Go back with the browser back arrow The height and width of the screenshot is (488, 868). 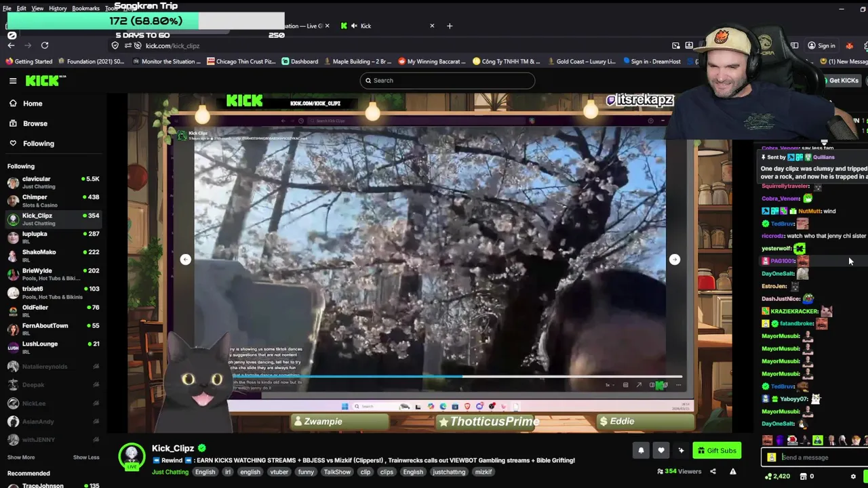11,45
